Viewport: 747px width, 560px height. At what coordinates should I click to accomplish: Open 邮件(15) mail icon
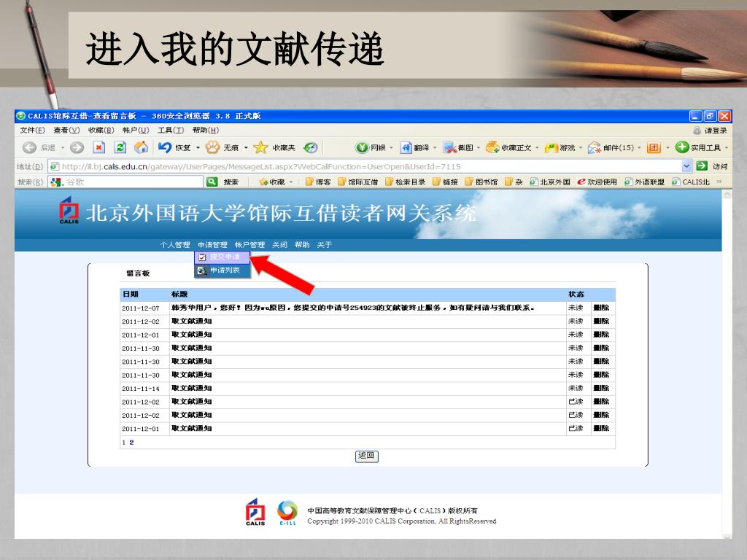[x=594, y=147]
